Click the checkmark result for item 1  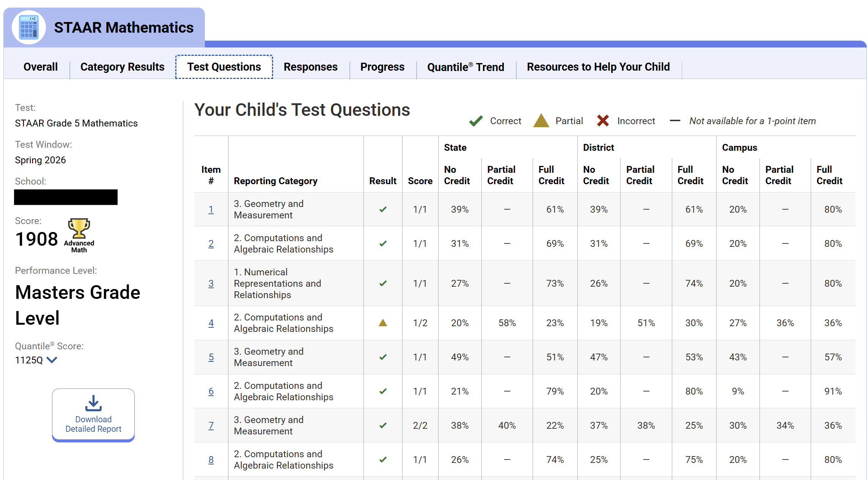(383, 209)
